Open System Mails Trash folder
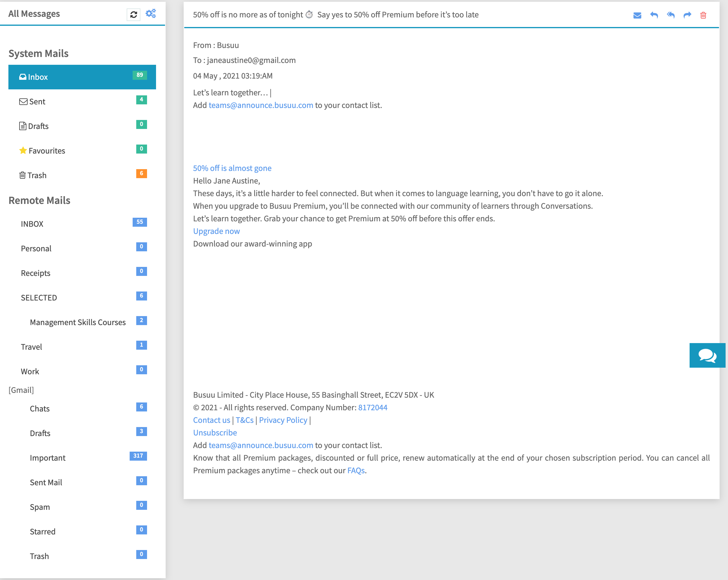The height and width of the screenshot is (580, 728). tap(82, 175)
